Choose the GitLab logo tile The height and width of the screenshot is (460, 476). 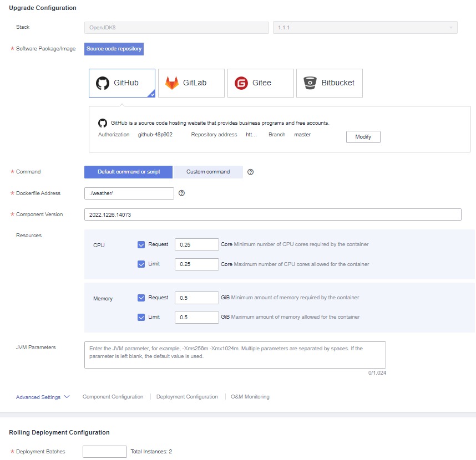tap(191, 83)
